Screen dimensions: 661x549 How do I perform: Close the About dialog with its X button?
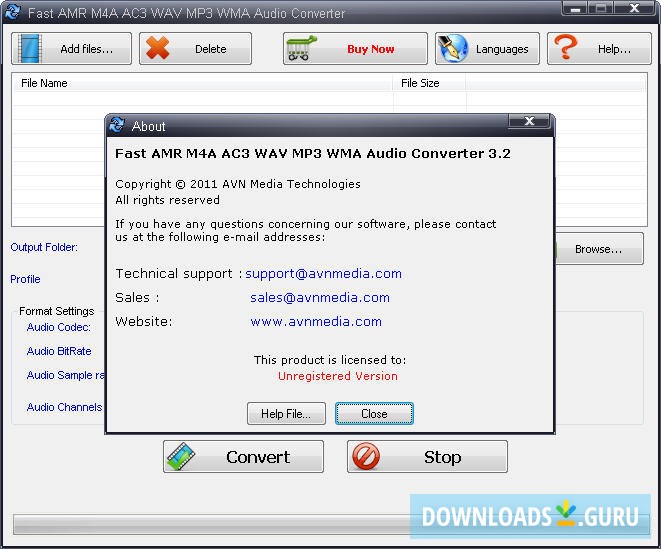coord(529,121)
